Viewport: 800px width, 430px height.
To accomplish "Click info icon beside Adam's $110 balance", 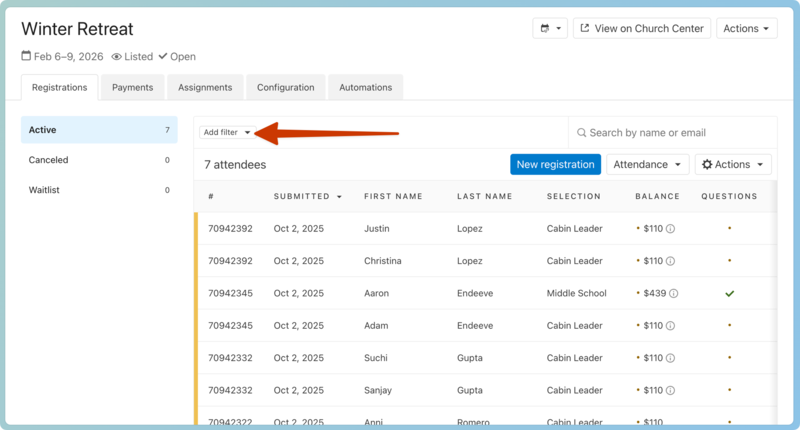I will pyautogui.click(x=670, y=326).
